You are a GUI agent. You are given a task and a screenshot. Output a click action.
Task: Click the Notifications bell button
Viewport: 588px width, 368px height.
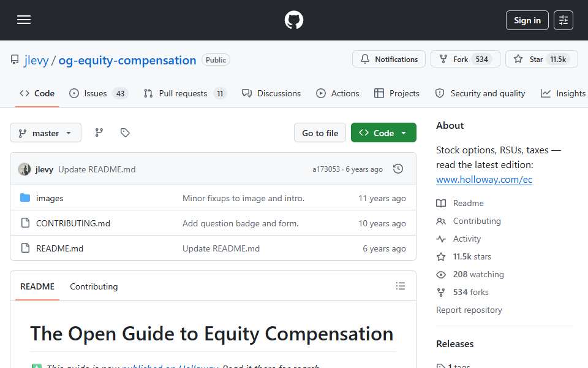pyautogui.click(x=388, y=59)
